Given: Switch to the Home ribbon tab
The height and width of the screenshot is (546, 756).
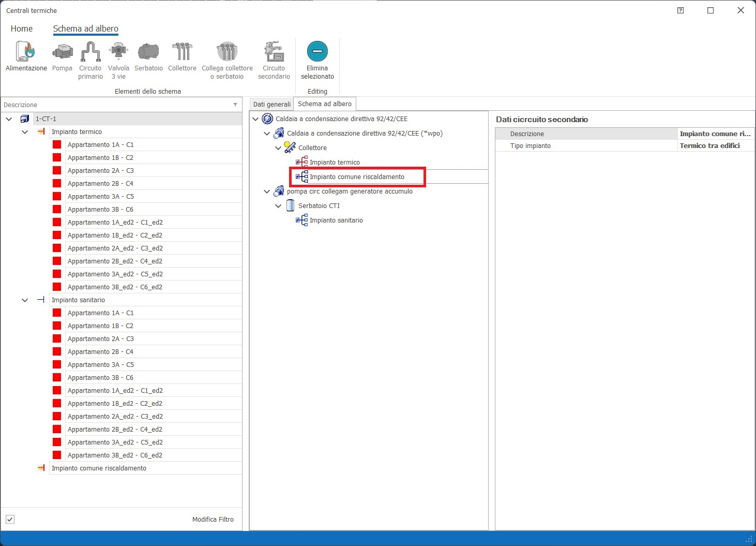Looking at the screenshot, I should [x=22, y=29].
